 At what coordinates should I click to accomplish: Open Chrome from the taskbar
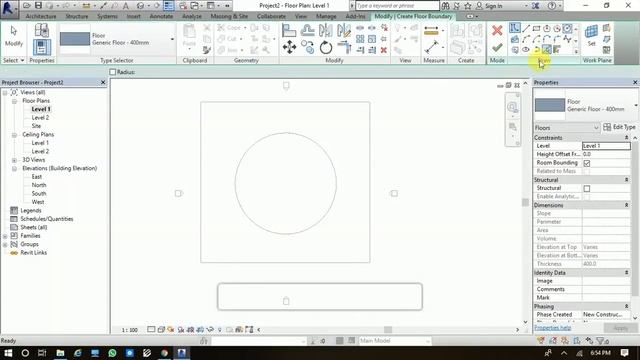(x=164, y=353)
